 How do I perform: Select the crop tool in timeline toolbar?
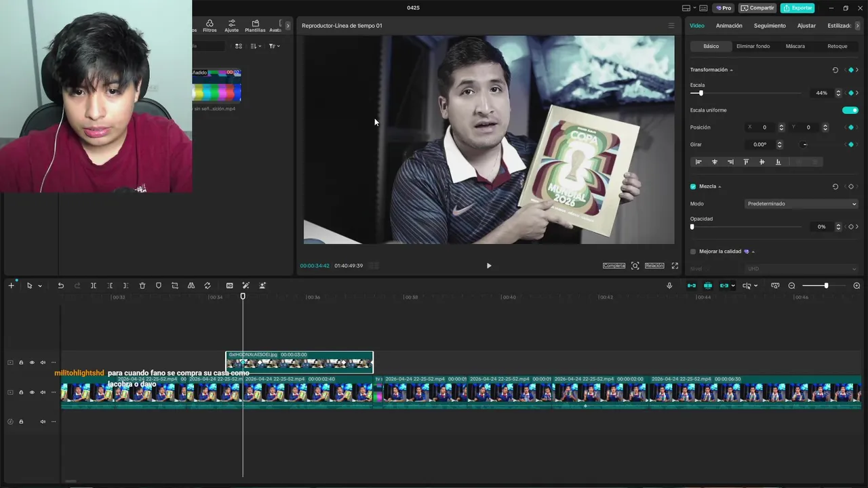(x=175, y=286)
